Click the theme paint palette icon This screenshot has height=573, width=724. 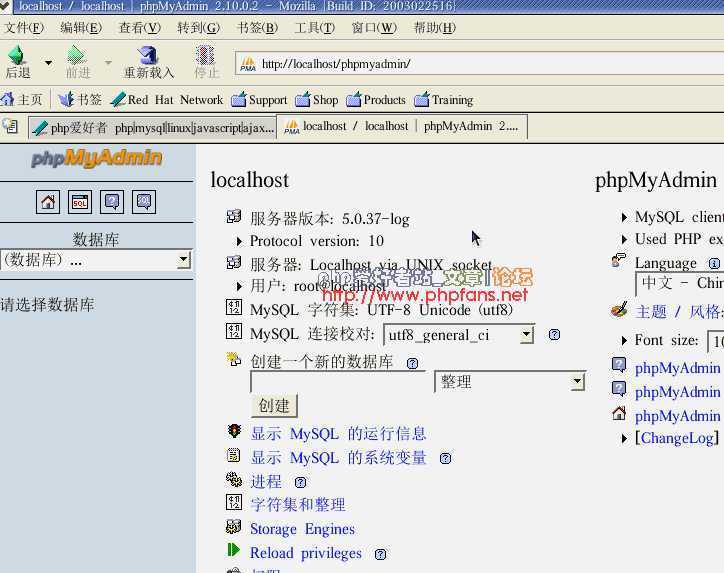point(619,309)
